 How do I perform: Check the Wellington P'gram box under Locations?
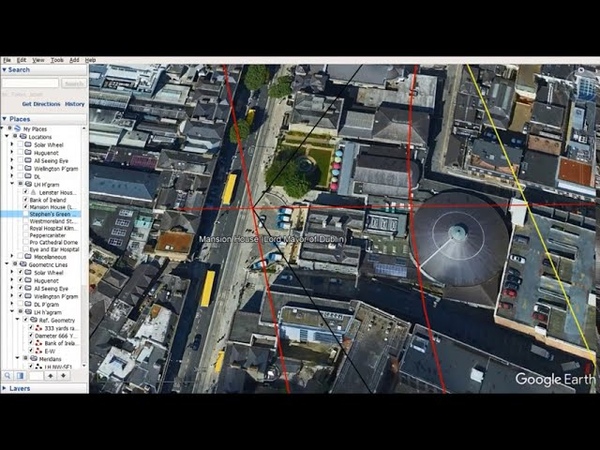[x=20, y=168]
